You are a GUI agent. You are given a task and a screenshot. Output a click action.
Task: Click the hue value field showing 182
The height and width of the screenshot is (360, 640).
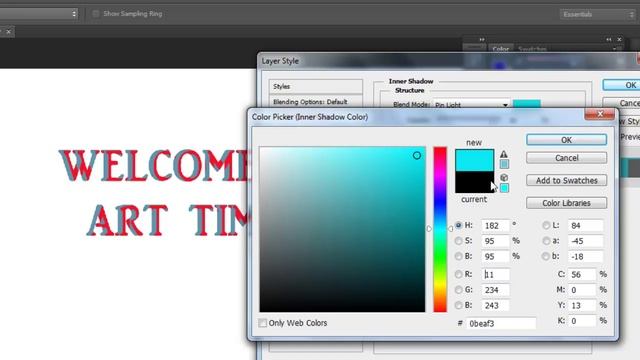tap(495, 226)
